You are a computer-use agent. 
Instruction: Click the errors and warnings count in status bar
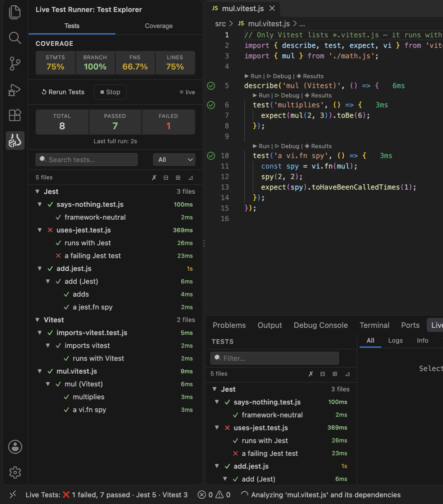[x=214, y=495]
